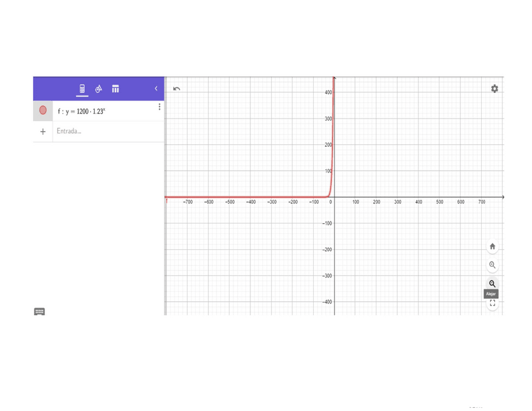The width and height of the screenshot is (532, 411).
Task: Click the x-axis label -100
Action: tap(314, 202)
